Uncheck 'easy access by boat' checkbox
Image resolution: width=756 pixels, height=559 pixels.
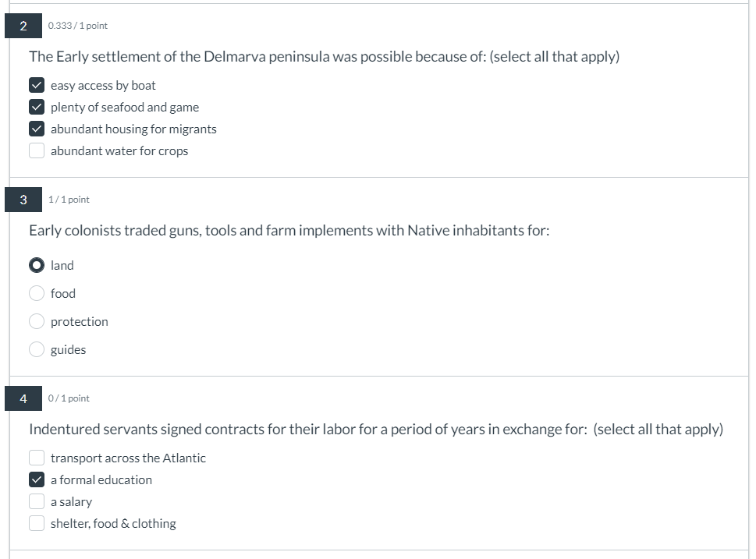click(x=37, y=85)
